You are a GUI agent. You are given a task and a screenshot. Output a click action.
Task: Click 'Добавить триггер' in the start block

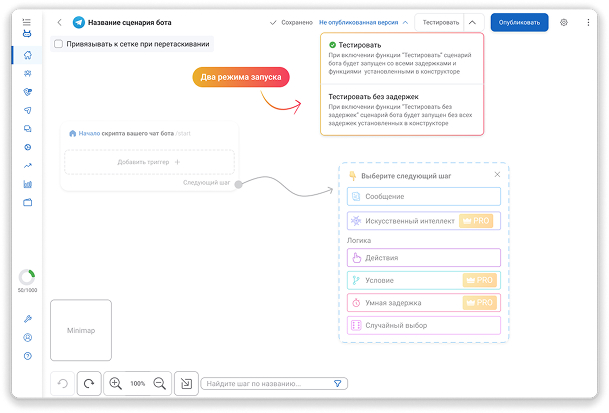(x=149, y=161)
